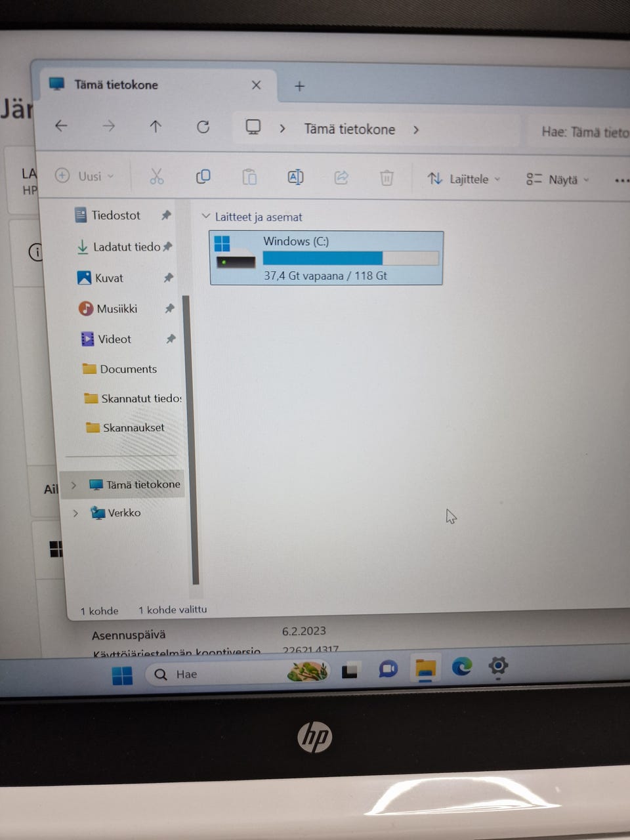The image size is (630, 840).
Task: Open Tiedostot in the sidebar
Action: [x=116, y=215]
